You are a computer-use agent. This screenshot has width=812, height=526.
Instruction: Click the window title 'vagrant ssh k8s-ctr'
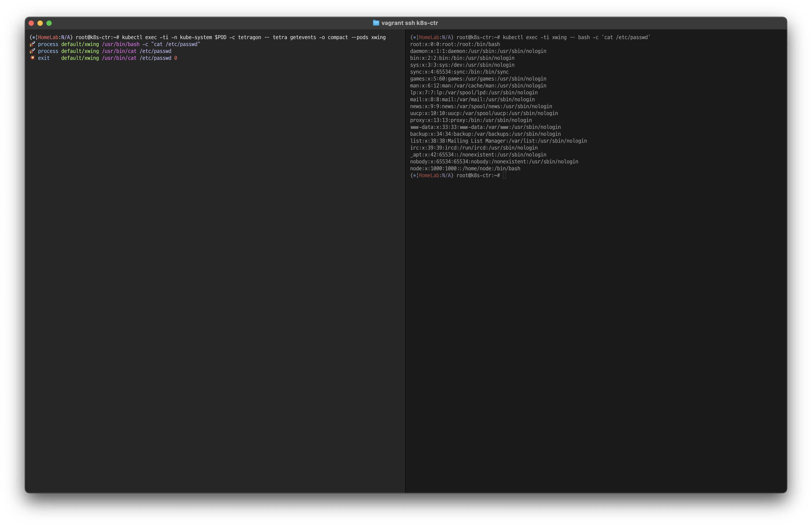point(409,23)
